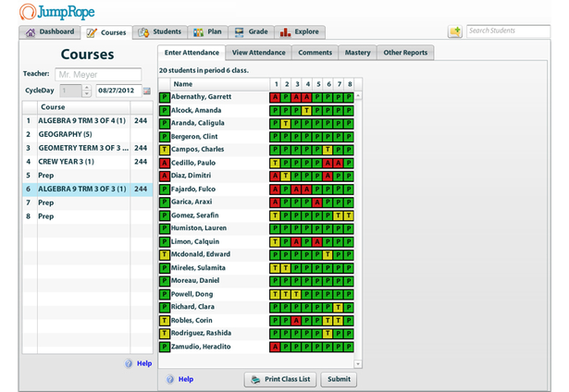Open the Mastery tab
The width and height of the screenshot is (569, 392).
click(357, 53)
